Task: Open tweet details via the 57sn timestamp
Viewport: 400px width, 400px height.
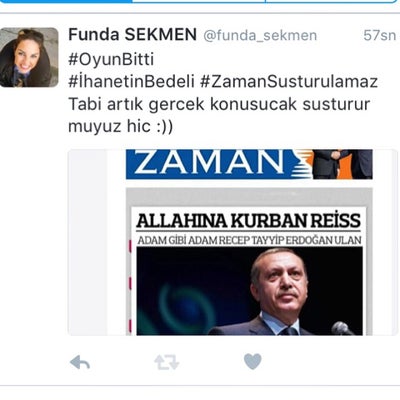Action: (x=380, y=35)
